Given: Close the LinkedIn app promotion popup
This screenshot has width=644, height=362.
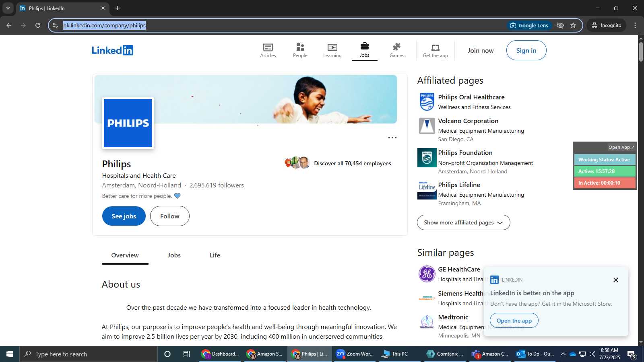Looking at the screenshot, I should point(615,280).
